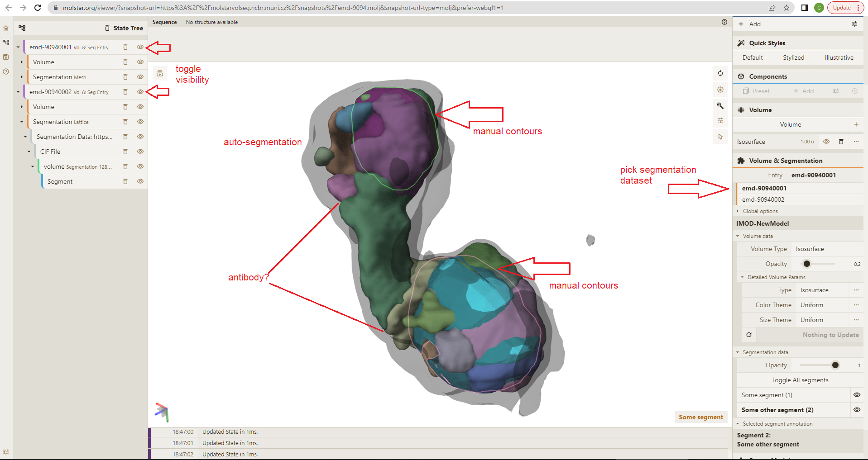Click the toggle state snapshots icon in viewport
Viewport: 868px width, 460px height.
160,73
